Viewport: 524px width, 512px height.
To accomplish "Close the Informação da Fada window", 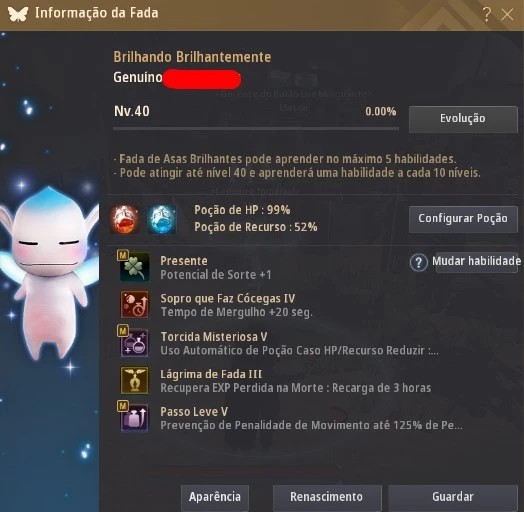I will (x=508, y=15).
